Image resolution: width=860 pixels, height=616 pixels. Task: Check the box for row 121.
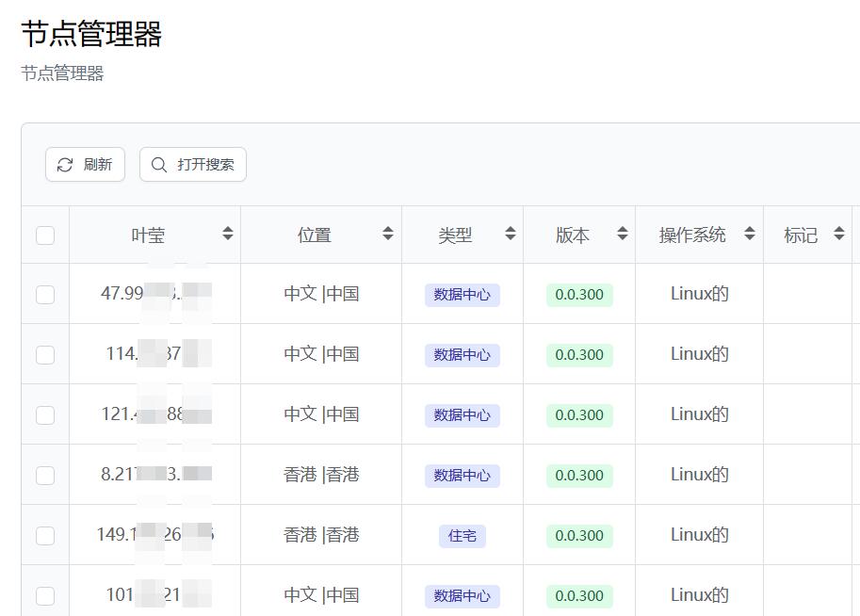(45, 415)
